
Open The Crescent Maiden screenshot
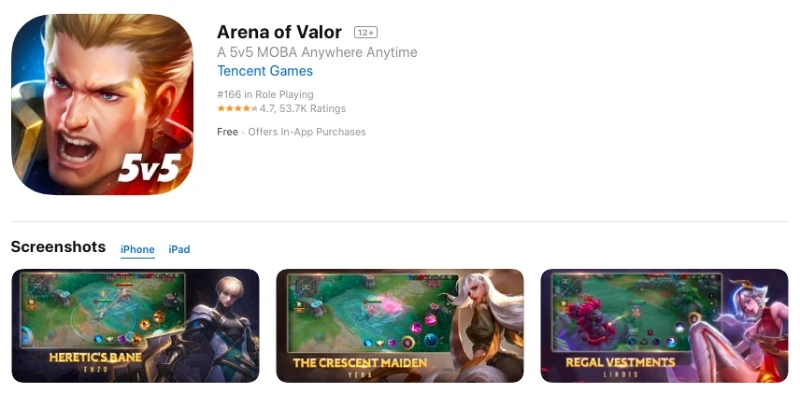click(400, 326)
